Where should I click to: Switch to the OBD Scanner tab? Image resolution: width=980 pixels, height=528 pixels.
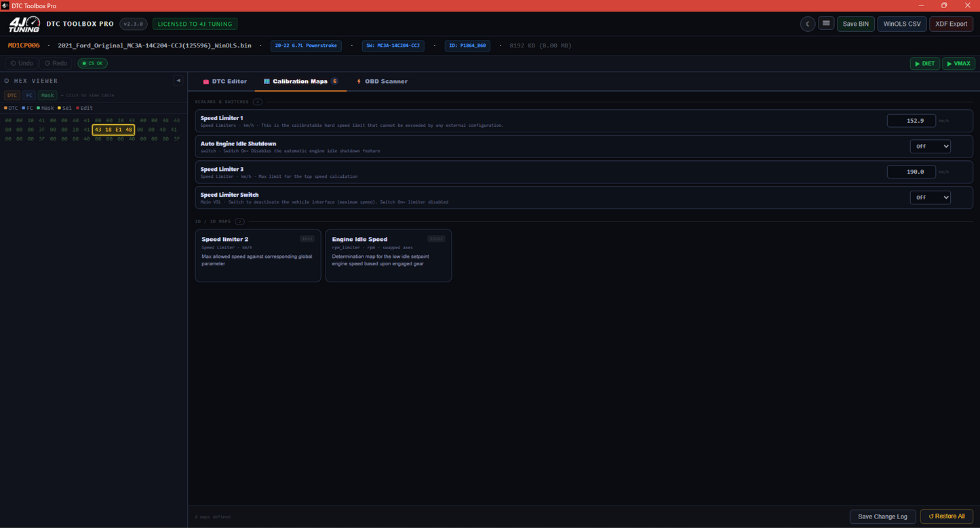[382, 81]
